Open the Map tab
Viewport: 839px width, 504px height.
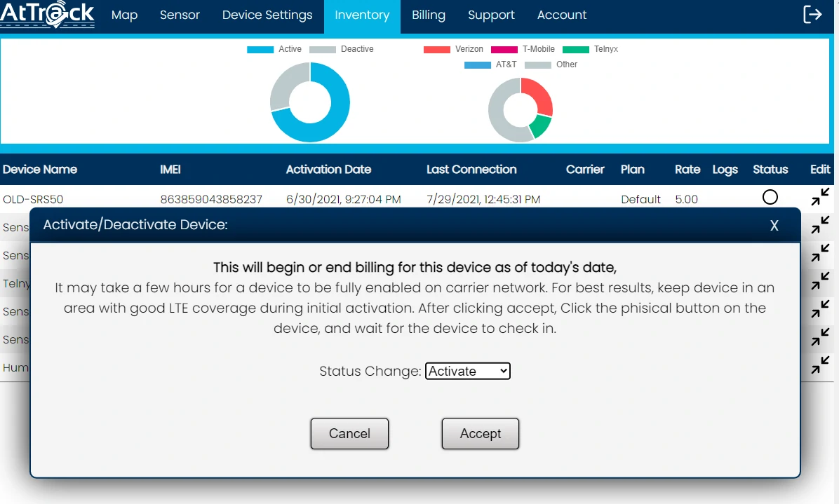click(124, 15)
